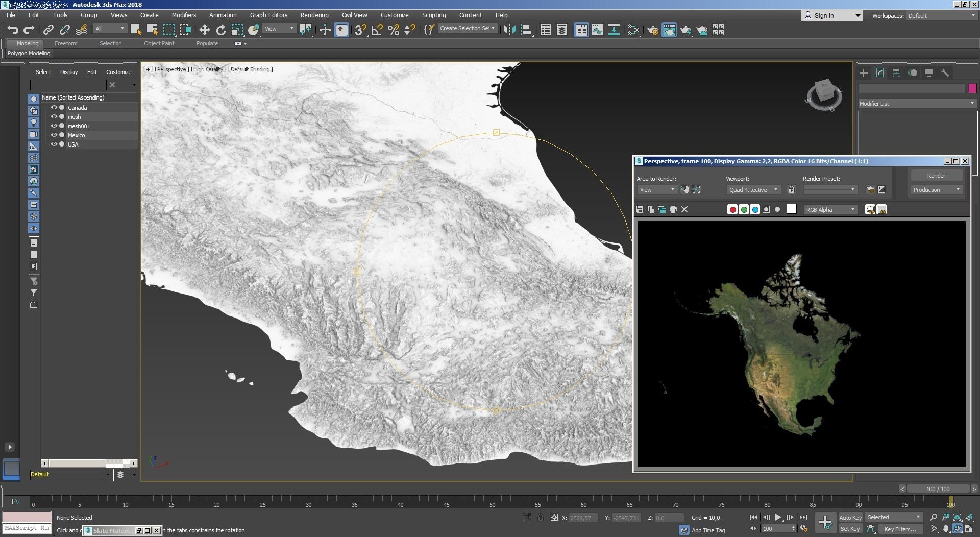The image size is (980, 537).
Task: Open the Graph Editors menu
Action: [268, 15]
